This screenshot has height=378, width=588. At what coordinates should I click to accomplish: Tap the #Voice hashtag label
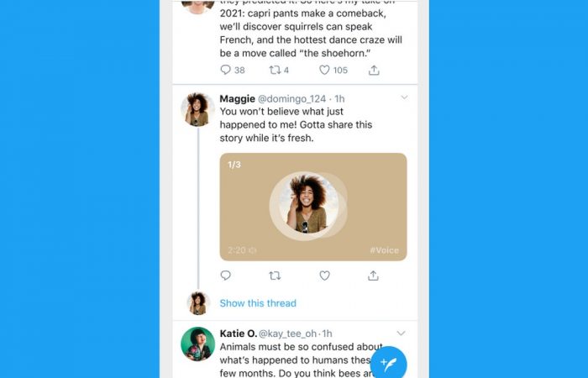384,250
